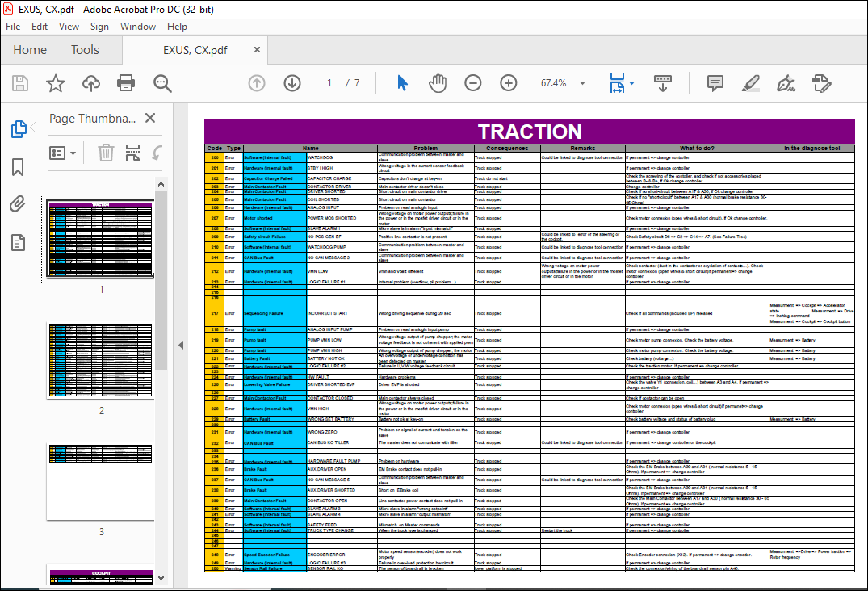
Task: Open the Sign menu
Action: coord(99,27)
